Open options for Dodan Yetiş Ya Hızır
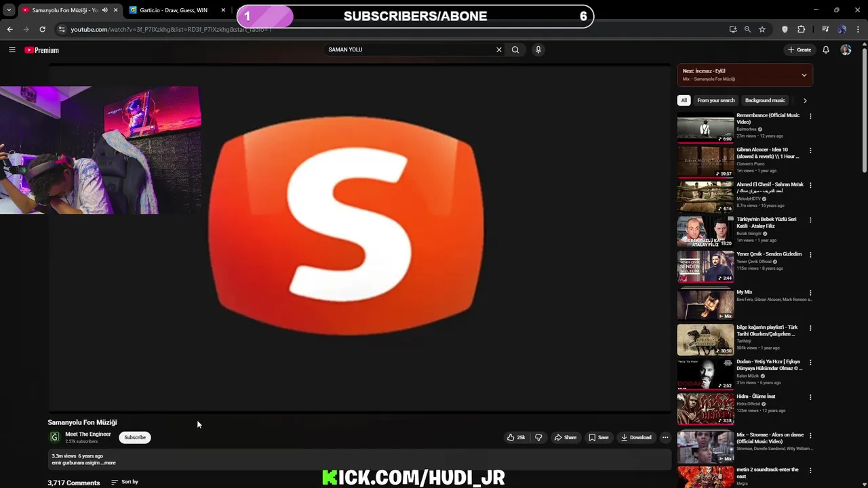 tap(810, 363)
